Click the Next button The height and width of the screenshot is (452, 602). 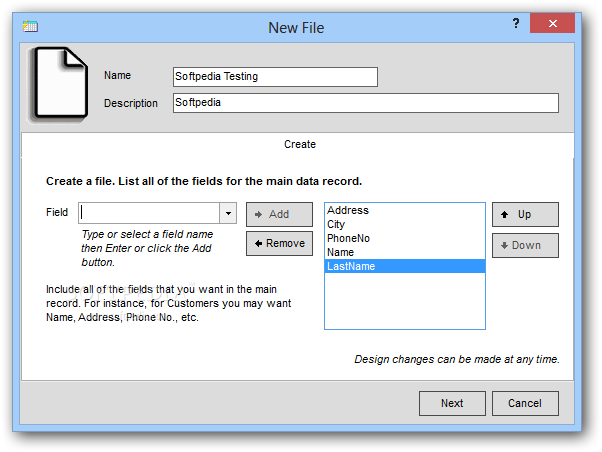click(x=452, y=403)
